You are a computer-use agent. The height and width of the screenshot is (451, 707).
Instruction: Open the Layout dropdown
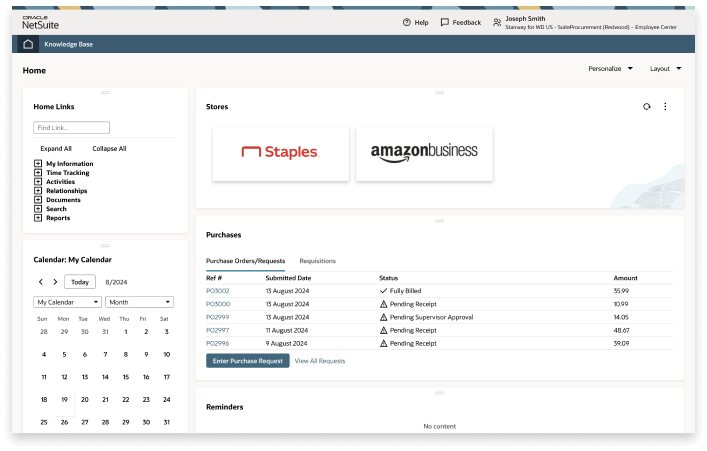(666, 69)
